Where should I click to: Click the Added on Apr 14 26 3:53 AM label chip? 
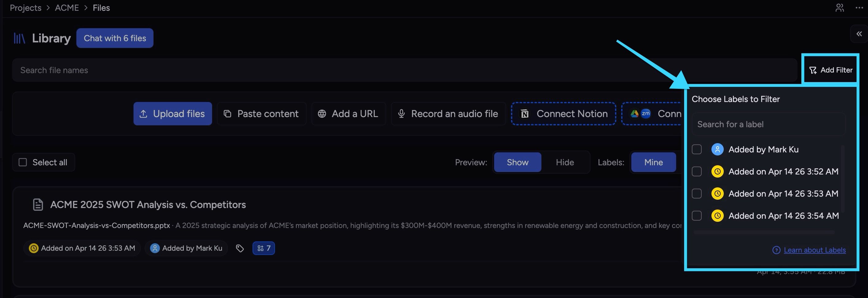point(82,248)
